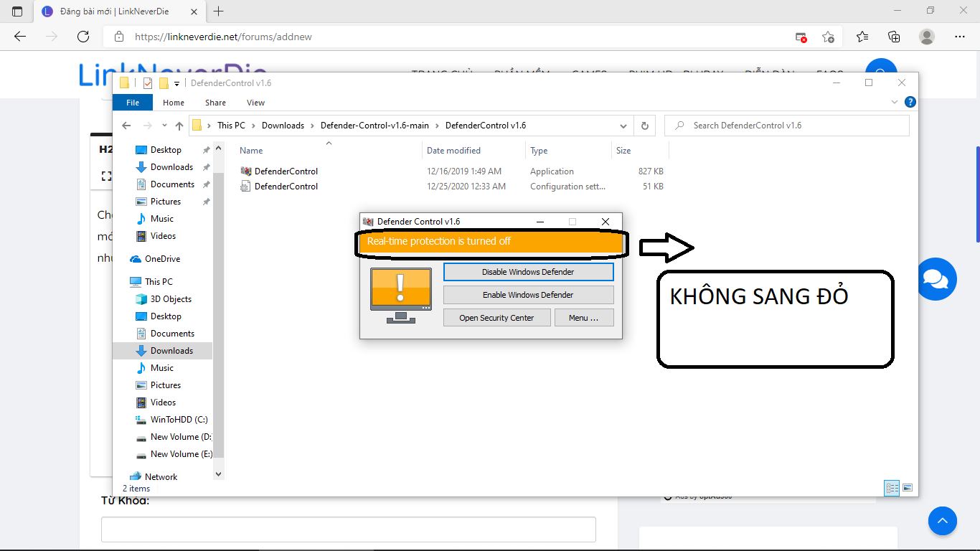Click the scroll-to-top arrow on the webpage

click(x=942, y=521)
